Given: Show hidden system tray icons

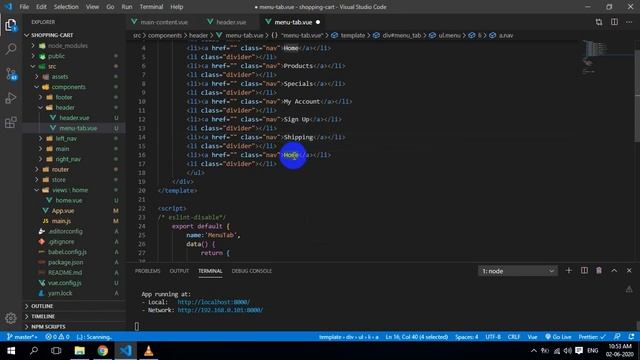Looking at the screenshot, I should (533, 351).
